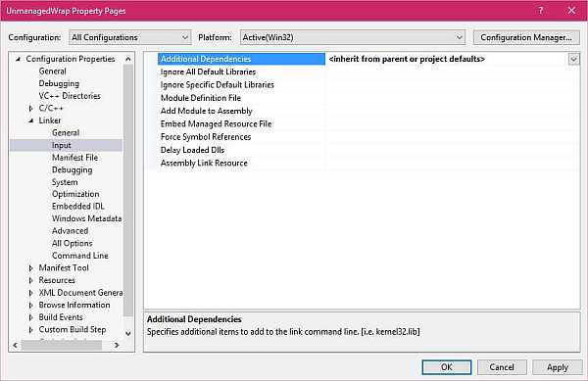Click the tree horizontal scrollbar thumb
The height and width of the screenshot is (381, 588).
point(62,345)
